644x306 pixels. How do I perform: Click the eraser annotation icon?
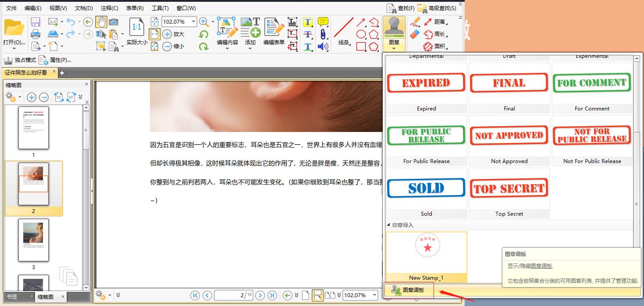pyautogui.click(x=414, y=34)
